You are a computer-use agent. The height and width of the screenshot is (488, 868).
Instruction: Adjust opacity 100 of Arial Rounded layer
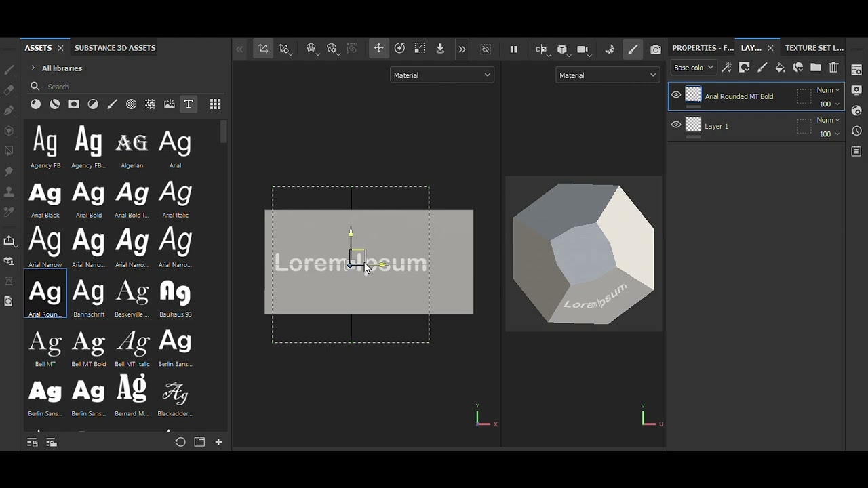[829, 104]
